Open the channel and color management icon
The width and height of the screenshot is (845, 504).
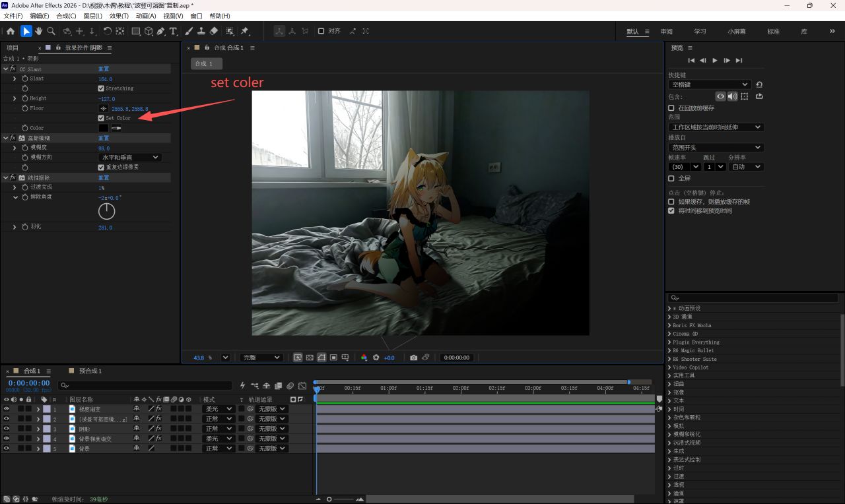[x=364, y=358]
